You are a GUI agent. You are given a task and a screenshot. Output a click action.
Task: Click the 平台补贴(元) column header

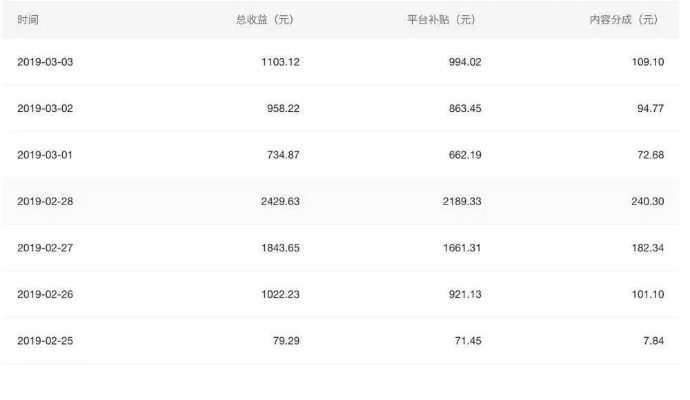click(x=441, y=20)
